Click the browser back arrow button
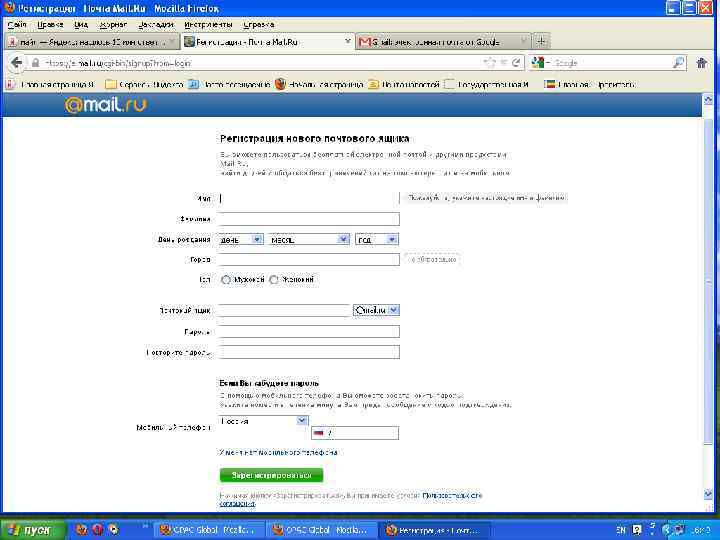 click(17, 63)
